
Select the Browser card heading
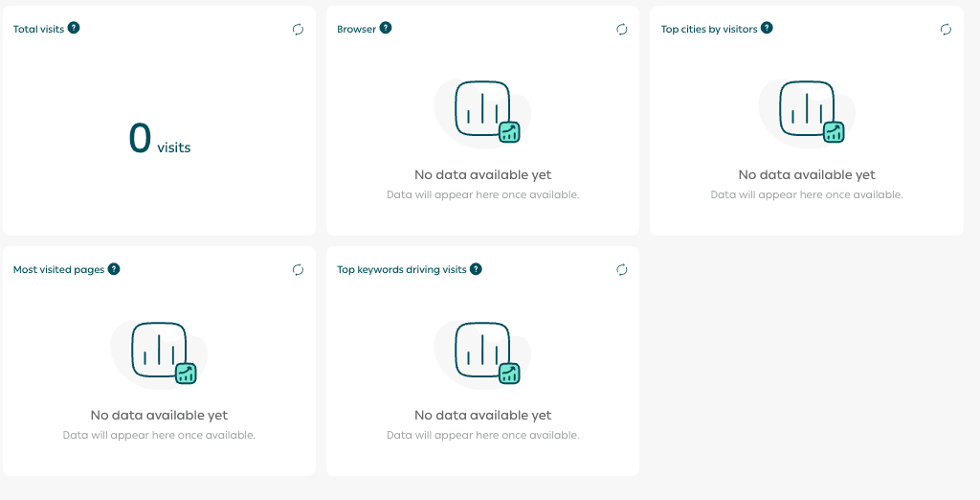click(x=356, y=29)
